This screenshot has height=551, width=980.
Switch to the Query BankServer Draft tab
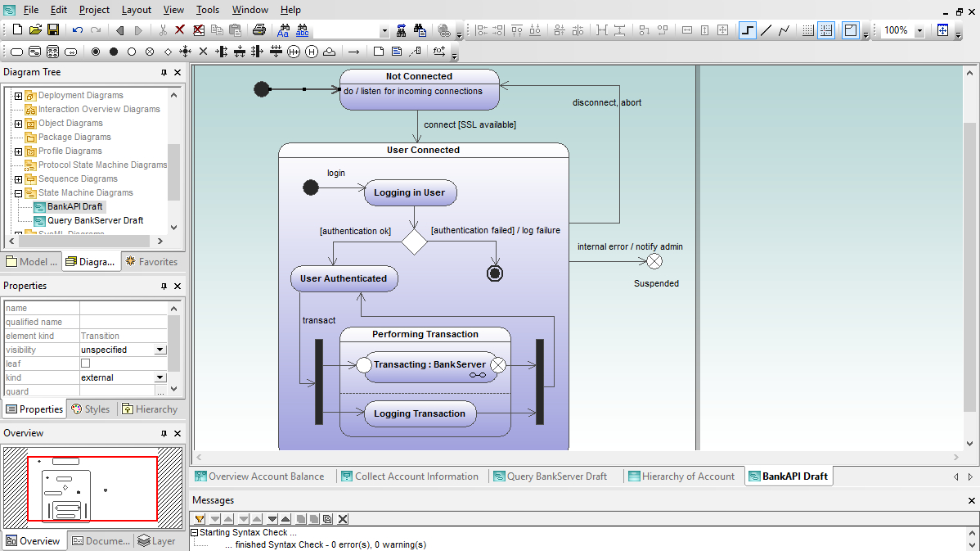551,476
